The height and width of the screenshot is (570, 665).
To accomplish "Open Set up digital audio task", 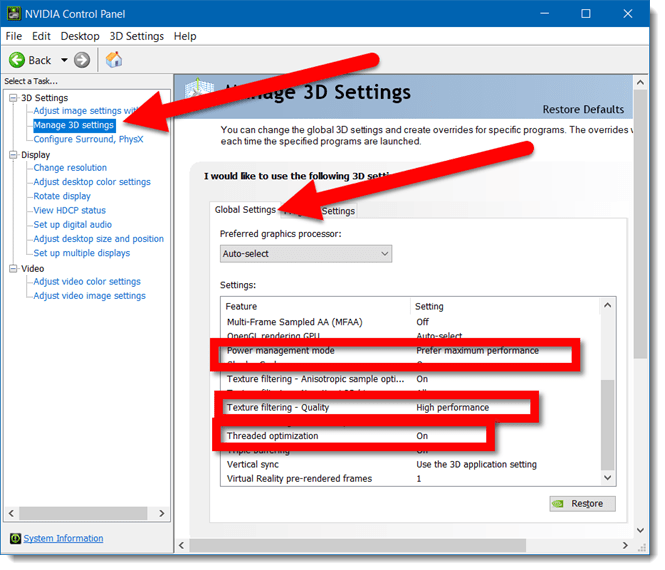I will (73, 225).
